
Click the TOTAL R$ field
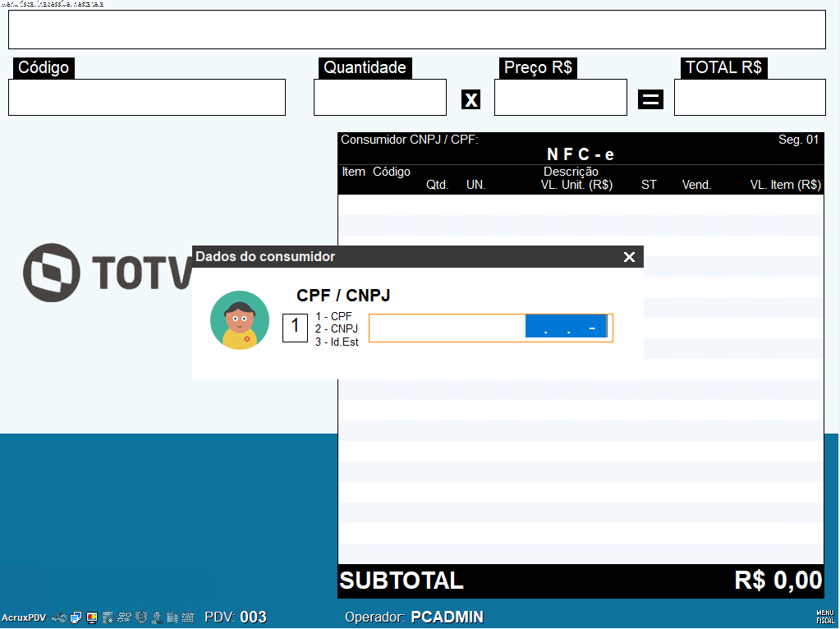tap(750, 97)
